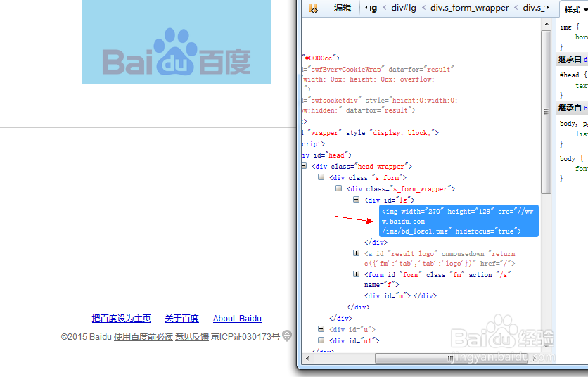Collapse the head_wrapper div node
The width and height of the screenshot is (588, 377).
pos(304,166)
